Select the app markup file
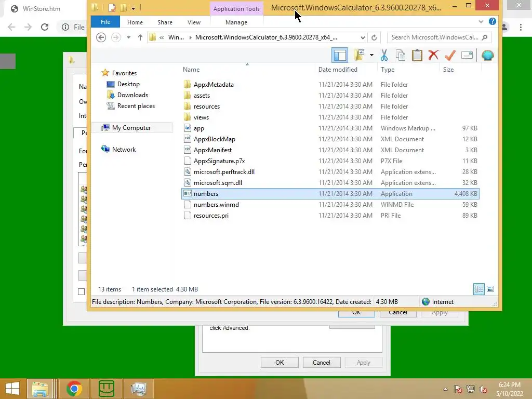 [x=330, y=128]
